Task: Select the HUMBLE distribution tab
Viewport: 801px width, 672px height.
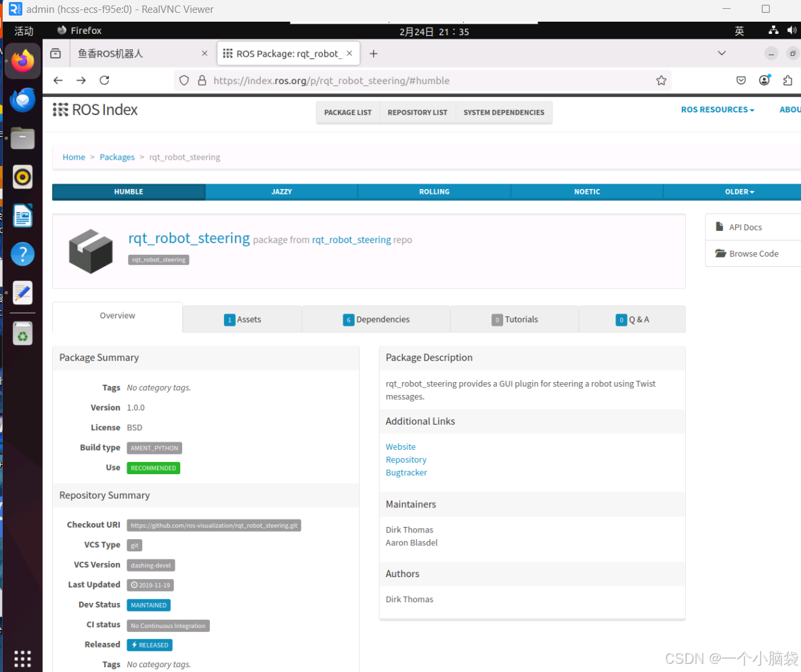Action: point(129,192)
